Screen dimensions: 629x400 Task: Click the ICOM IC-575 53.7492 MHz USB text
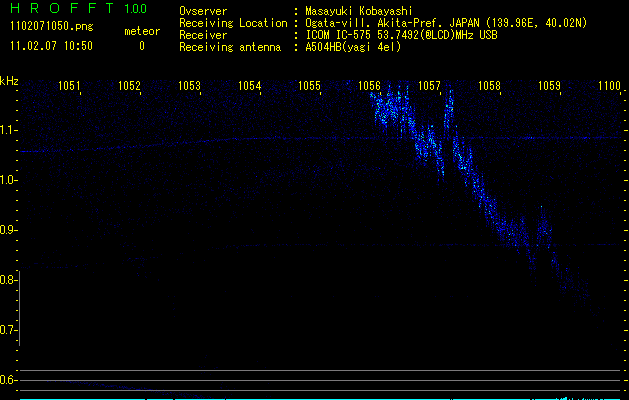point(401,35)
